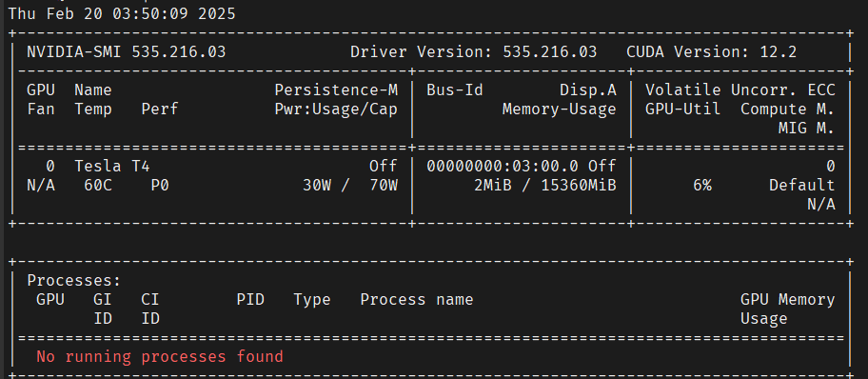Click the Pwr:Usage/Cap header
The height and width of the screenshot is (379, 868).
click(x=336, y=110)
